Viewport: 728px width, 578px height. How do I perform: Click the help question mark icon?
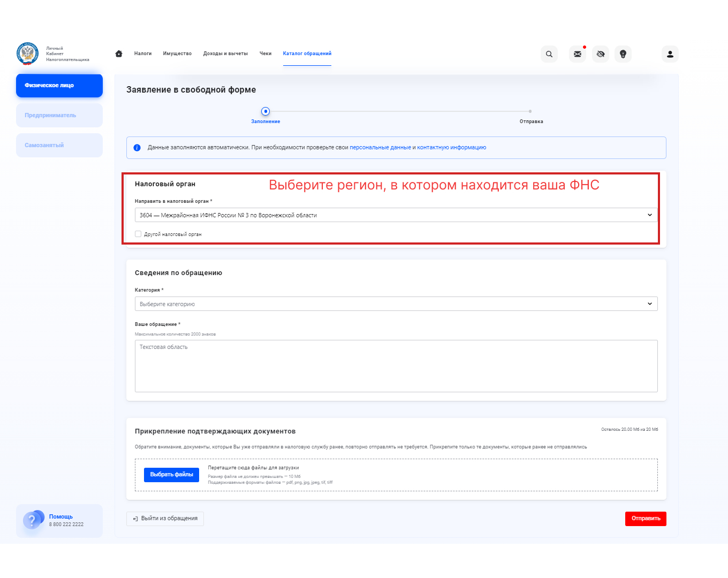(32, 520)
